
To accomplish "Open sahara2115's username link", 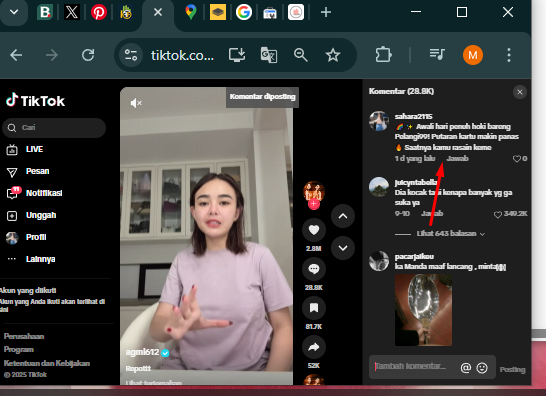I will point(413,116).
